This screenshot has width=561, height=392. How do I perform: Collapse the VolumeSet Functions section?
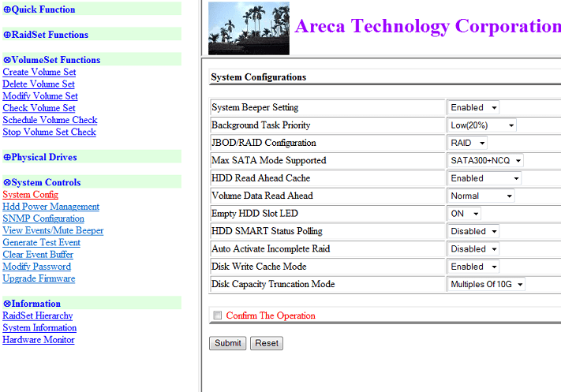point(51,60)
